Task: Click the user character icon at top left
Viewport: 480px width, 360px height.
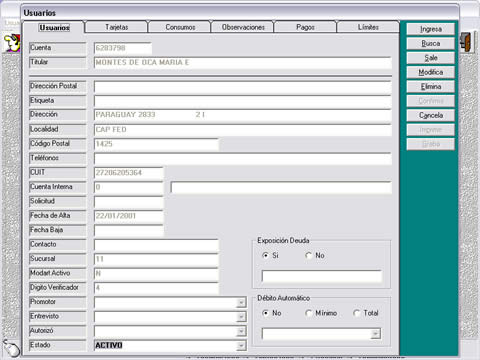Action: point(12,43)
